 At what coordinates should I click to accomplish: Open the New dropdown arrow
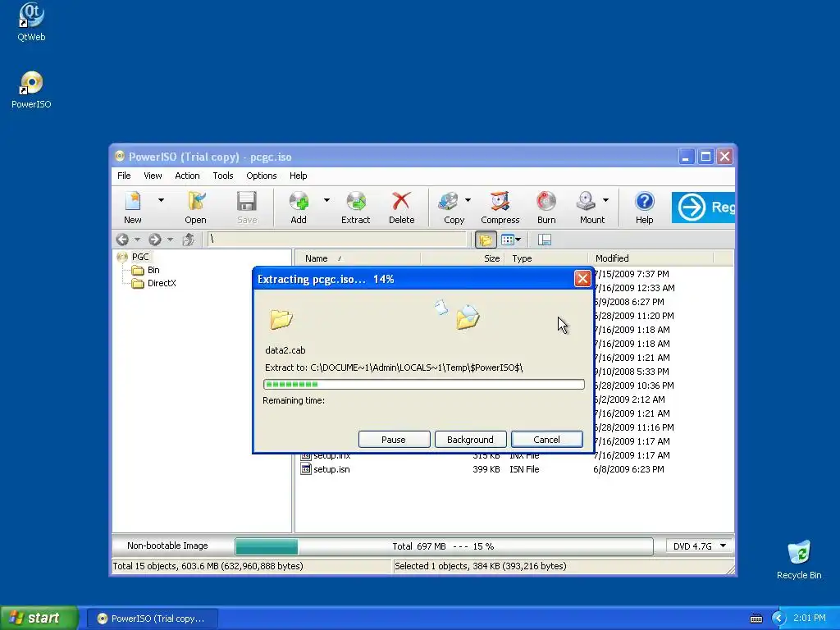(161, 200)
